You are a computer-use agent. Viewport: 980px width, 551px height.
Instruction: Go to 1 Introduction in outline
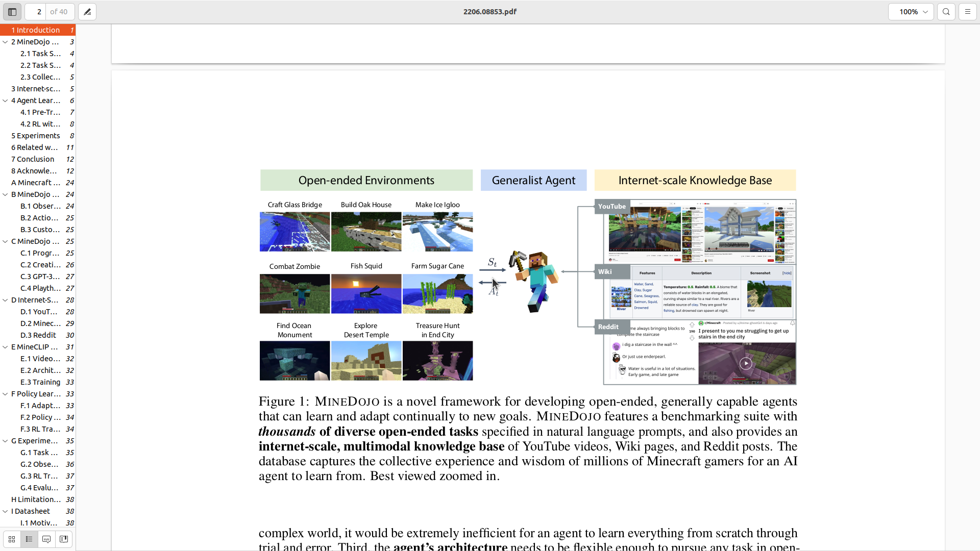coord(35,30)
